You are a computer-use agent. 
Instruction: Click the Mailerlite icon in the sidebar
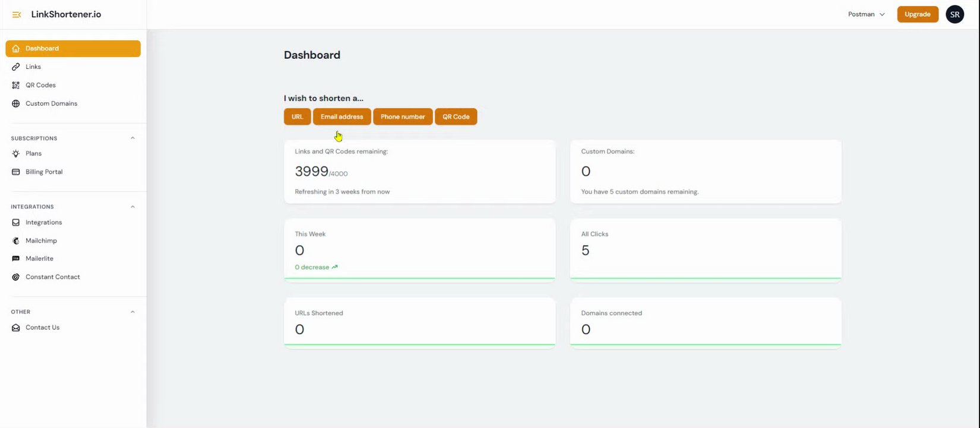tap(16, 259)
